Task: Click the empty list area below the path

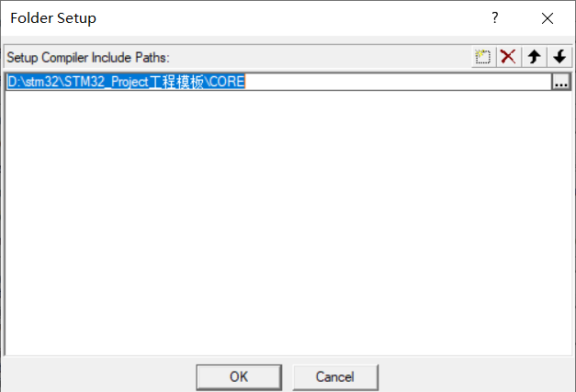Action: (288, 222)
